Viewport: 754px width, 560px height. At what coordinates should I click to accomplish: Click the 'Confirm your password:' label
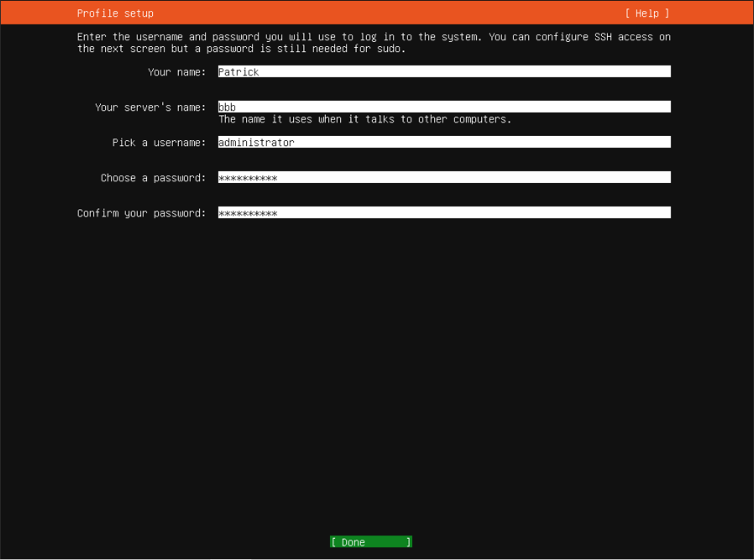141,213
